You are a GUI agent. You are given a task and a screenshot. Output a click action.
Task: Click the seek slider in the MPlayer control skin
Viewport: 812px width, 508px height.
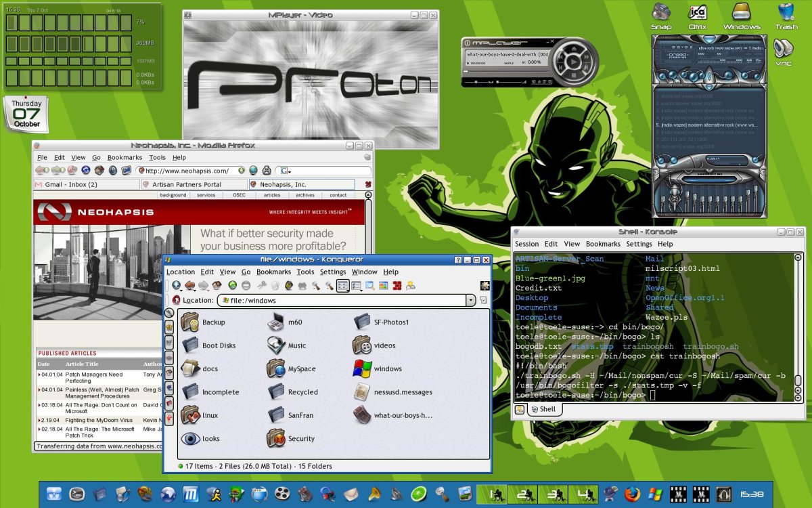point(506,72)
